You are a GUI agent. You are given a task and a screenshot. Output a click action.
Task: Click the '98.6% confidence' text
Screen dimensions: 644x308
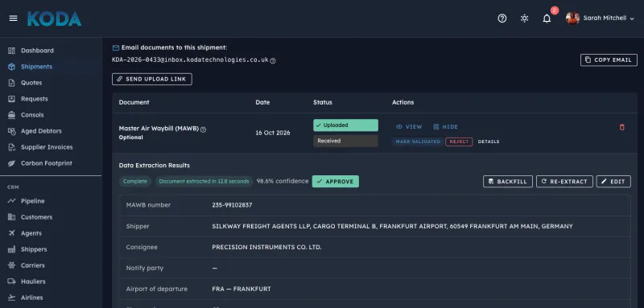[283, 181]
